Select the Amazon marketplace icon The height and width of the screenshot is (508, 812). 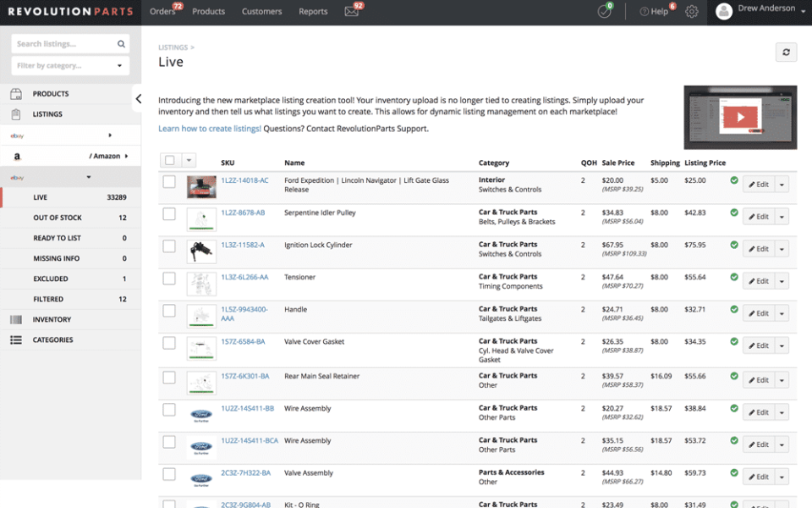tap(17, 156)
